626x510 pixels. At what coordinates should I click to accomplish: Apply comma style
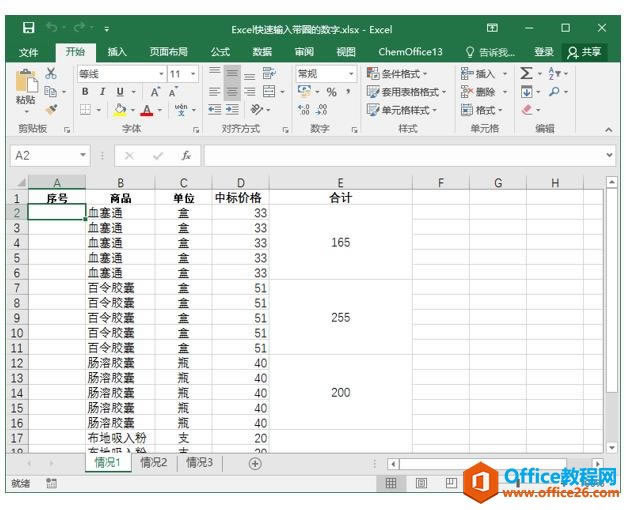click(349, 92)
